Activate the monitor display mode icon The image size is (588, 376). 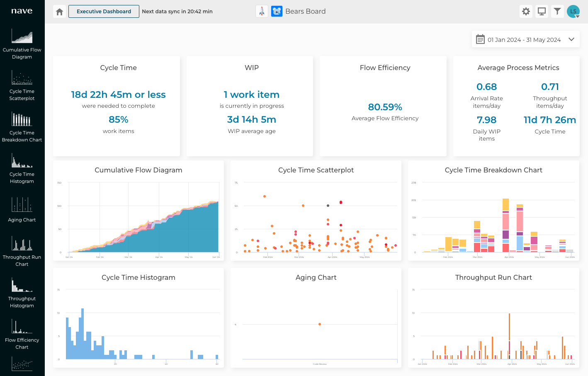(x=542, y=11)
